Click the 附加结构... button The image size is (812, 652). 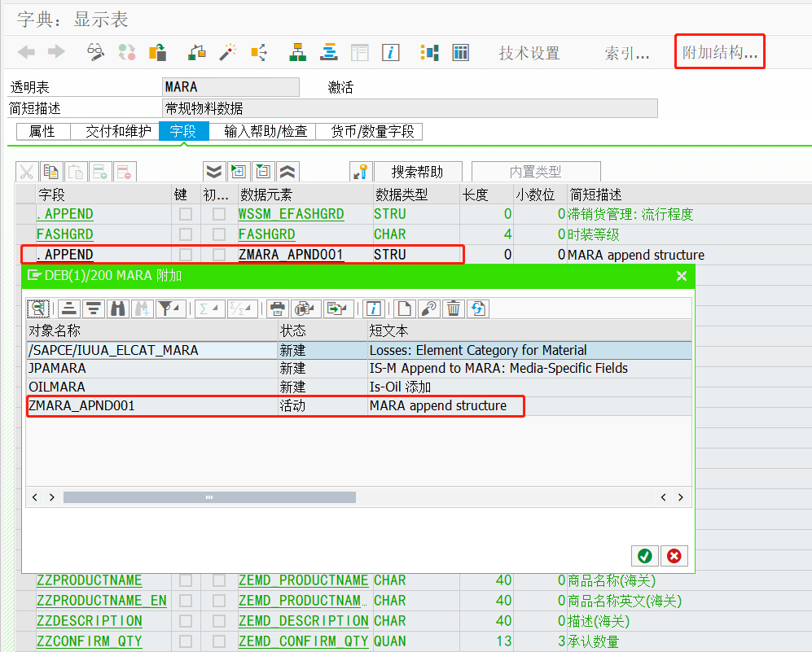click(x=720, y=51)
